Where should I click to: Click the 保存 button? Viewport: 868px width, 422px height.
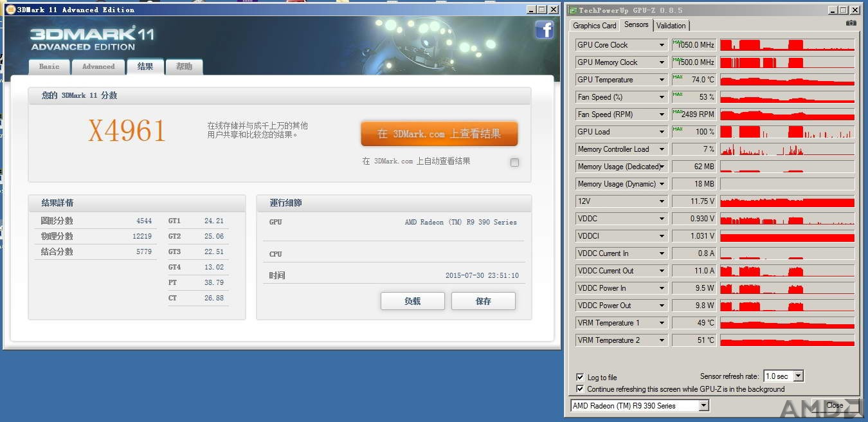coord(484,301)
